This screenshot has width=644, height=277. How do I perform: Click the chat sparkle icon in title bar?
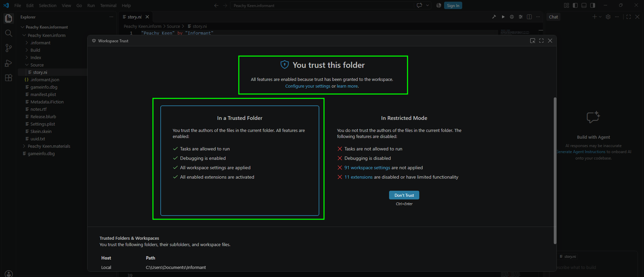click(x=419, y=5)
